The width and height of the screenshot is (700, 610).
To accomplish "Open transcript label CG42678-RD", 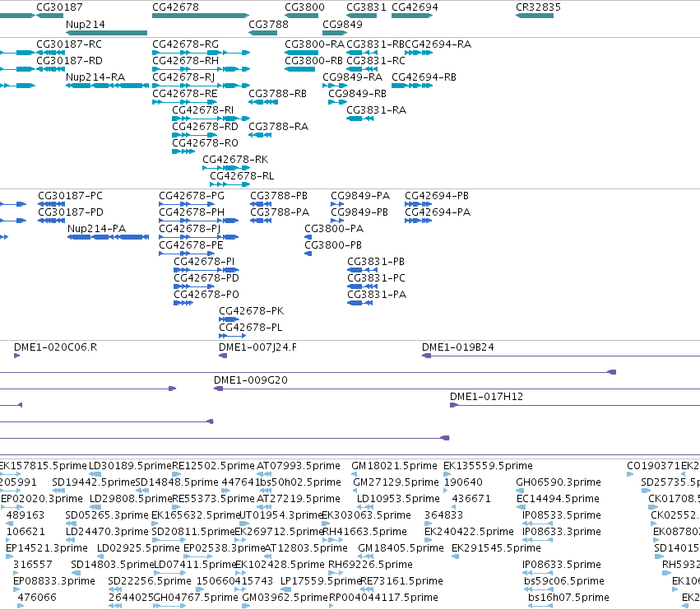I will (205, 127).
